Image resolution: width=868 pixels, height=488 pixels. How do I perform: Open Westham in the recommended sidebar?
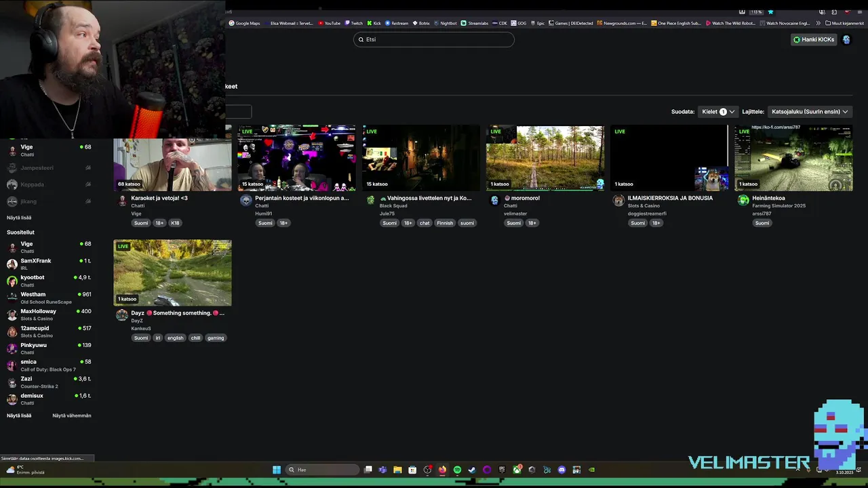(49, 298)
